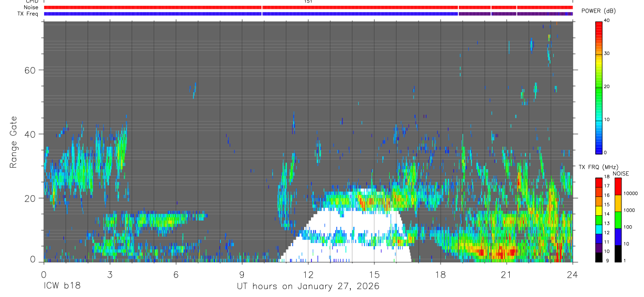Click the UT hours on January 27, 2026 title
This screenshot has width=644, height=297.
(308, 287)
